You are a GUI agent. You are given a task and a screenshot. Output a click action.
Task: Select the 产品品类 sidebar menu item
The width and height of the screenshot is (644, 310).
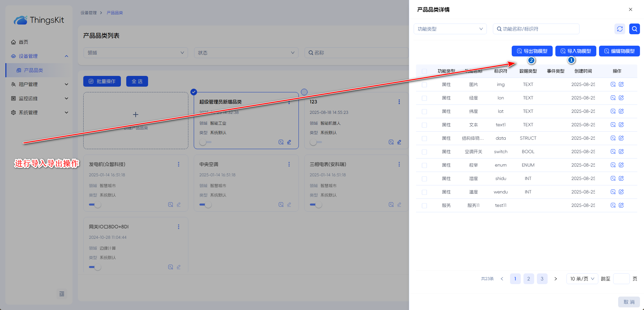[34, 70]
